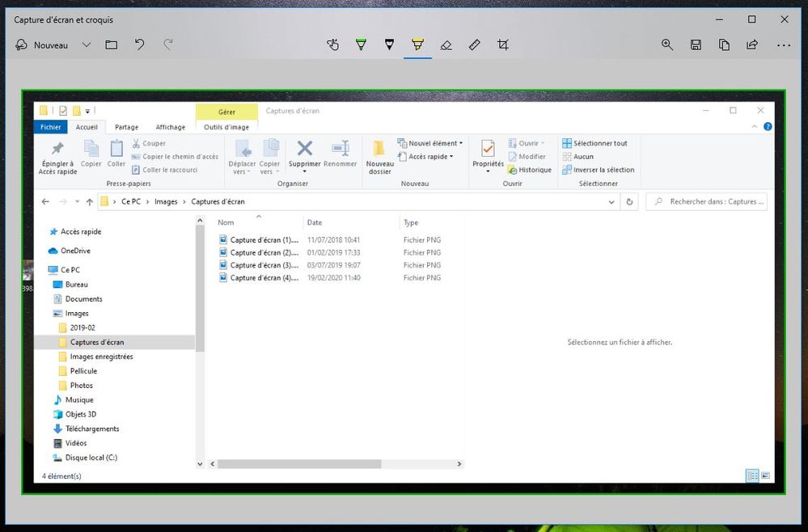This screenshot has width=808, height=532.
Task: Choose the crop image tool
Action: coord(503,44)
